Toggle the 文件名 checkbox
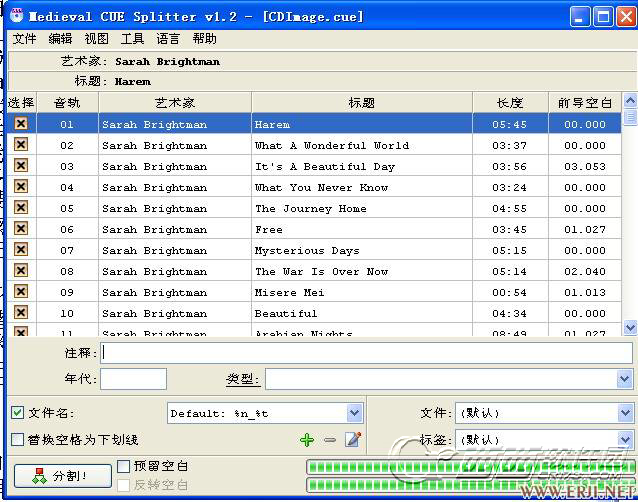Image resolution: width=638 pixels, height=502 pixels. coord(17,413)
